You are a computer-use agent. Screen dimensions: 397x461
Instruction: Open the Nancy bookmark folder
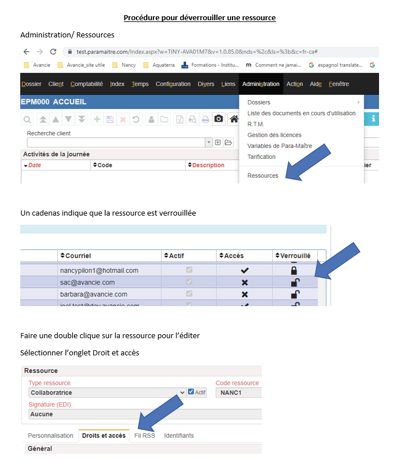coord(124,65)
